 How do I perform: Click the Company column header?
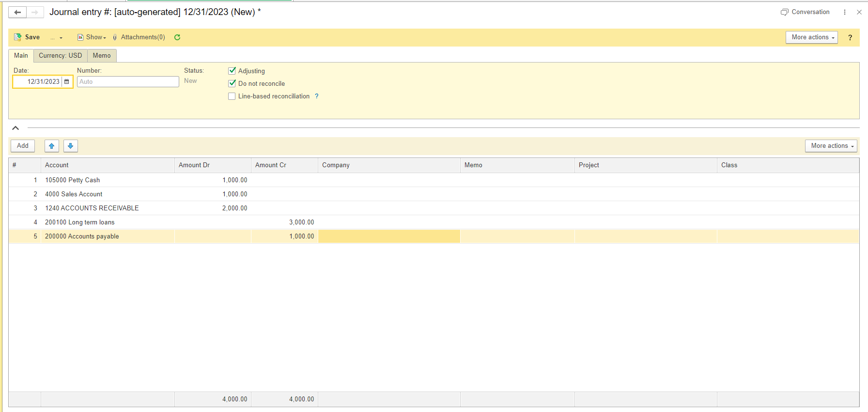pos(389,165)
